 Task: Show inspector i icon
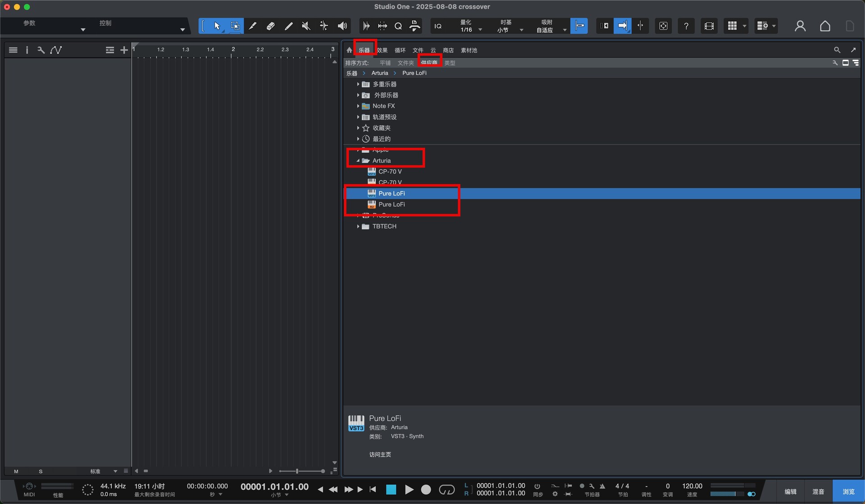coord(27,50)
